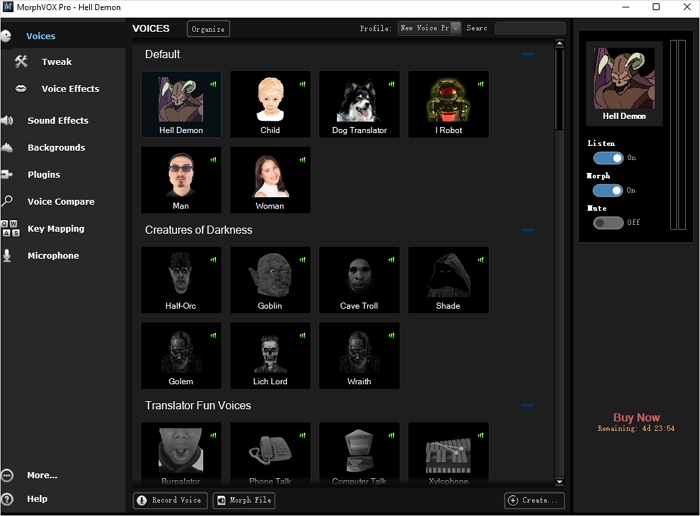Choose the Dog Translator voice
Screen dimensions: 700x516
coord(359,104)
